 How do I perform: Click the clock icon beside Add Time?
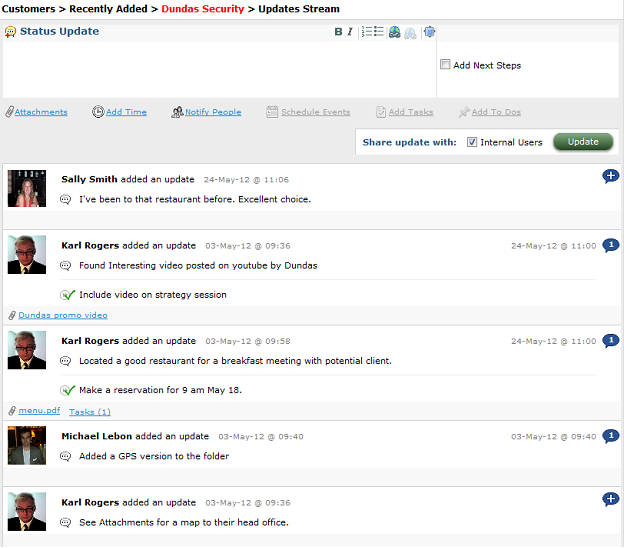(98, 112)
